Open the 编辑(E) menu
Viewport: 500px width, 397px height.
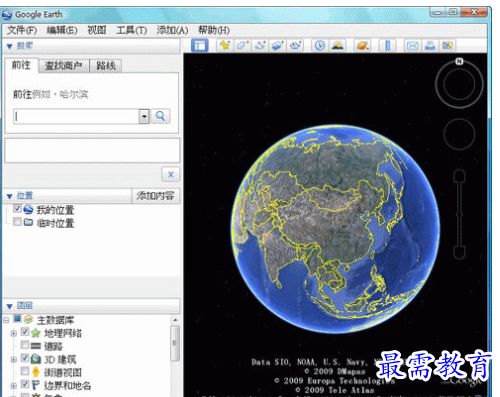pyautogui.click(x=62, y=30)
